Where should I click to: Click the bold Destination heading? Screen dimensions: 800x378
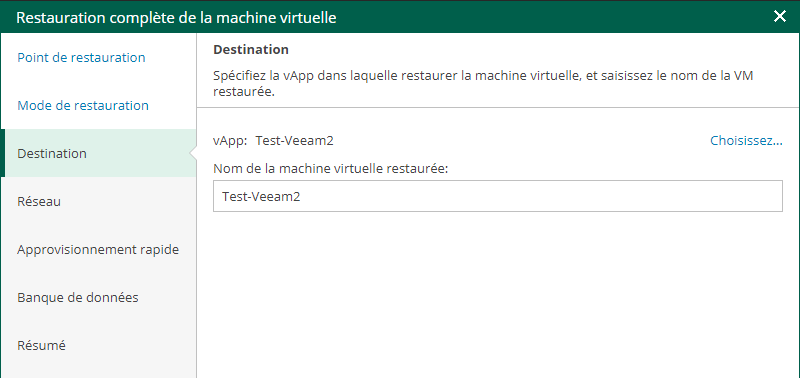pyautogui.click(x=251, y=50)
